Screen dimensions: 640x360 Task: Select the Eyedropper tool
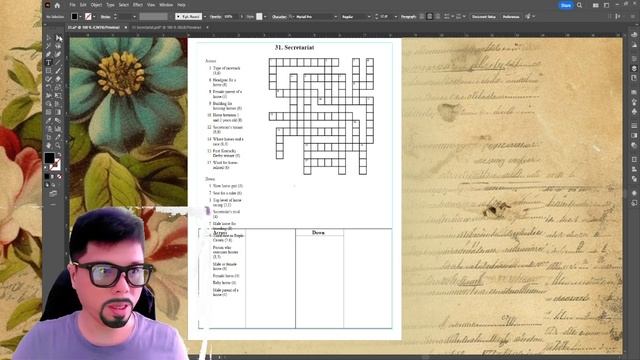coord(49,120)
